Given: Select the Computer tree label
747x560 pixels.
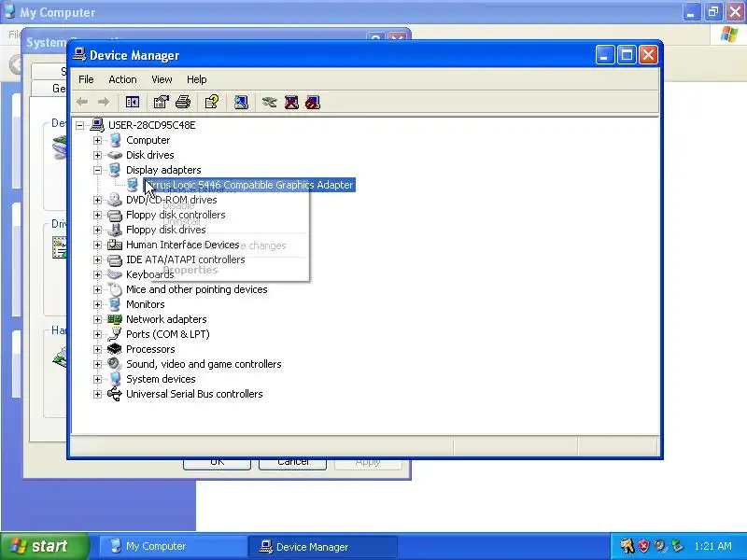Looking at the screenshot, I should point(148,141).
